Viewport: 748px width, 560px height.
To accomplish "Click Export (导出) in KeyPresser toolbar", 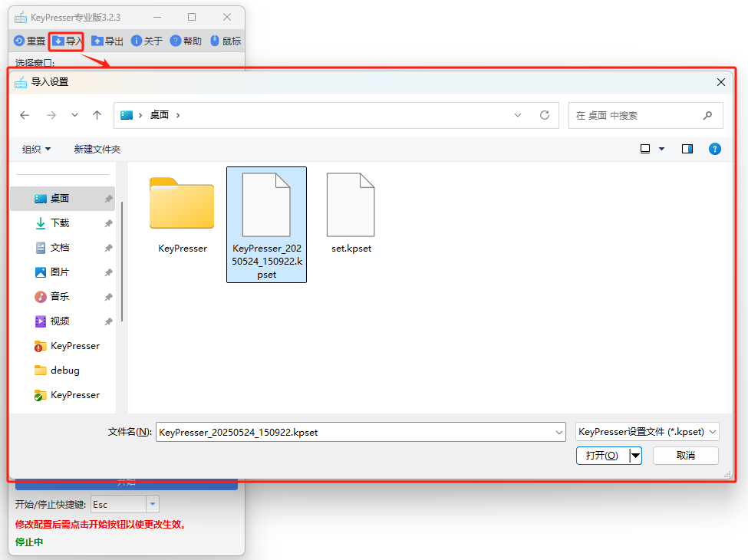I will tap(107, 41).
